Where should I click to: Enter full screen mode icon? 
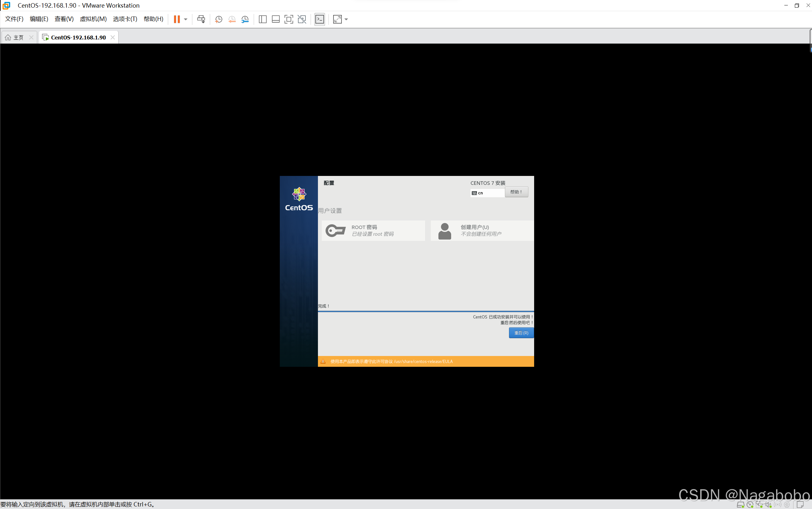point(289,19)
